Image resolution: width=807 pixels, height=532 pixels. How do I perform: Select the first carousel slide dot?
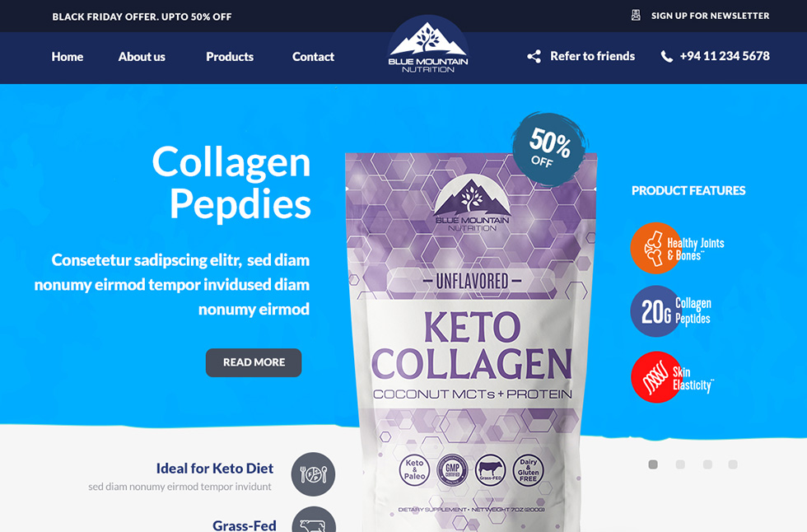tap(653, 464)
